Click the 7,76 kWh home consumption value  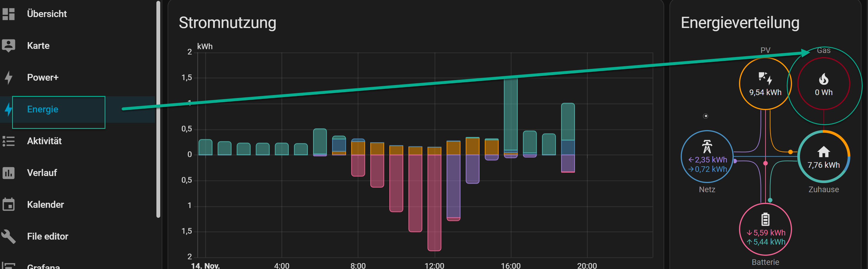click(x=823, y=165)
